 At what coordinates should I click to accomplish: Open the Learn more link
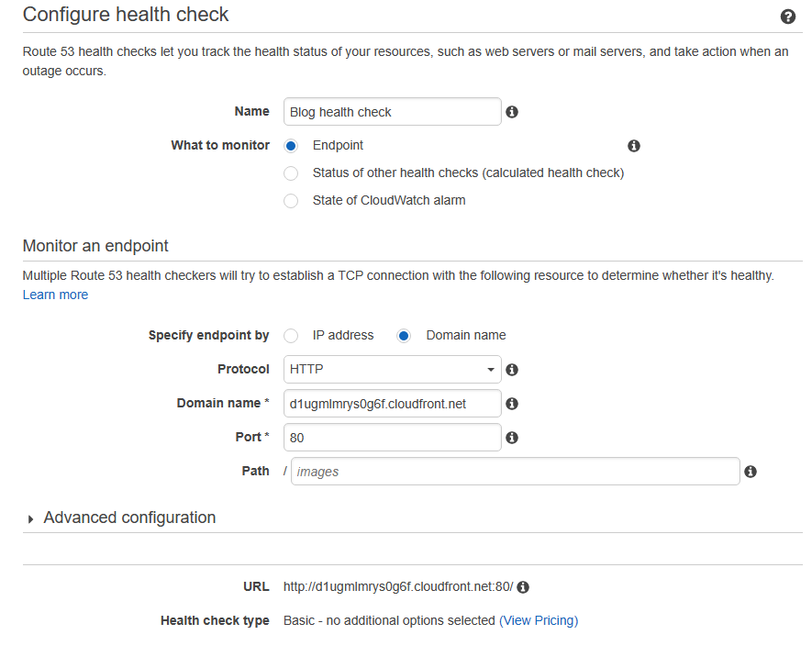click(55, 295)
